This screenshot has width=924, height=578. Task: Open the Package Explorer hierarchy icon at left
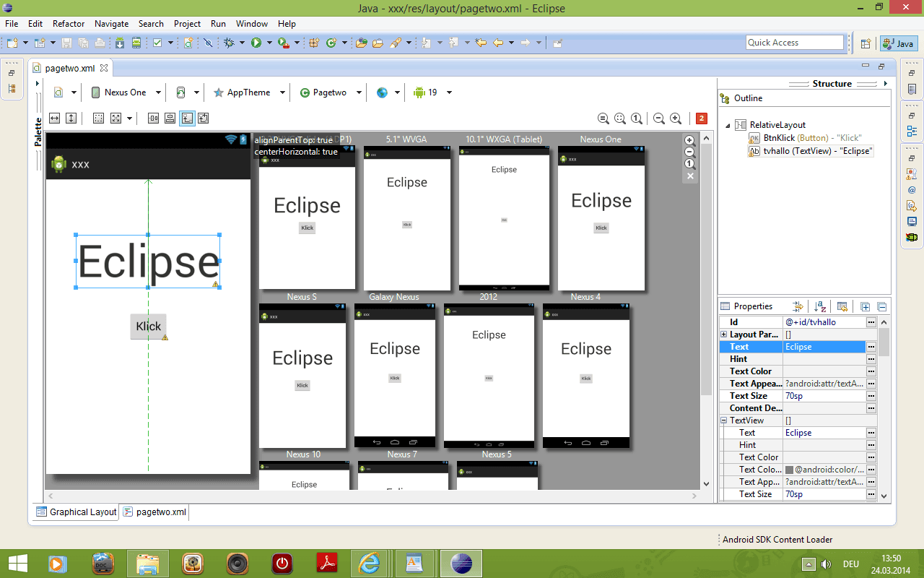tap(12, 89)
